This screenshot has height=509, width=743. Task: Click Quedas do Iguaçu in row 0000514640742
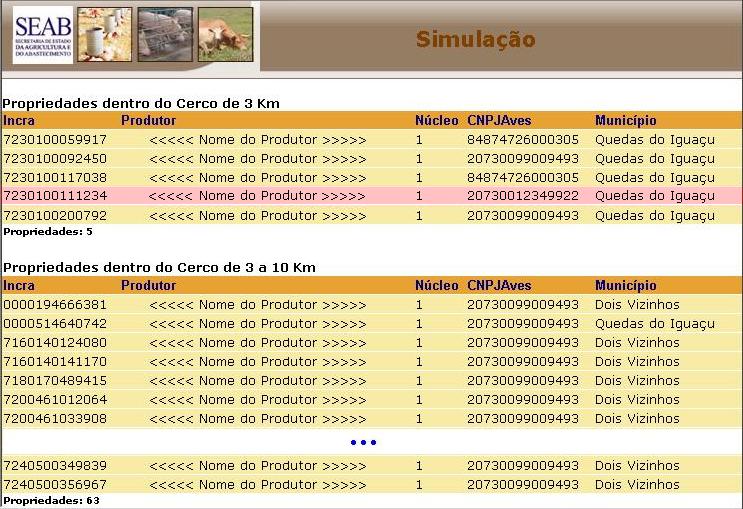(655, 324)
